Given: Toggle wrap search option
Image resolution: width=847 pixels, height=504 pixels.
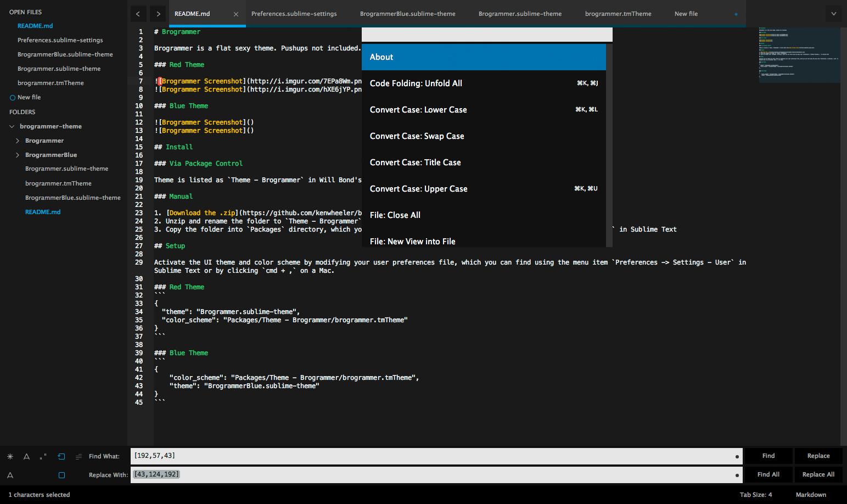Looking at the screenshot, I should [x=61, y=456].
